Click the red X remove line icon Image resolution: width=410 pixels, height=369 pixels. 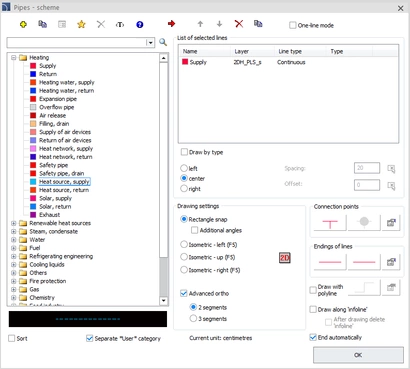point(239,24)
